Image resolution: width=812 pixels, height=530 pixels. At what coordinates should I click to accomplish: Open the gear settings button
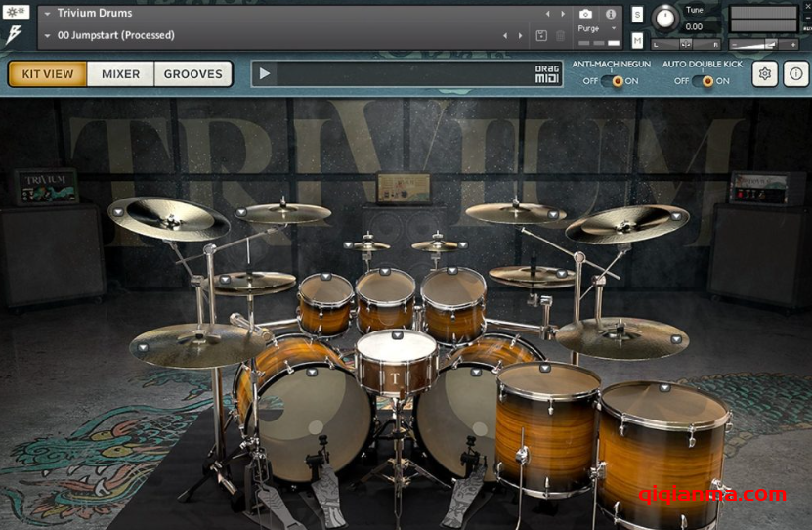[765, 74]
